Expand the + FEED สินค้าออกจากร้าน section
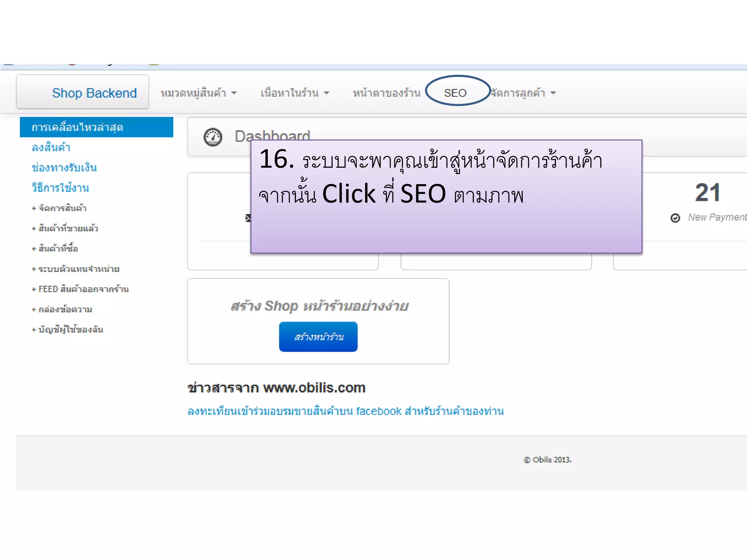 click(80, 289)
